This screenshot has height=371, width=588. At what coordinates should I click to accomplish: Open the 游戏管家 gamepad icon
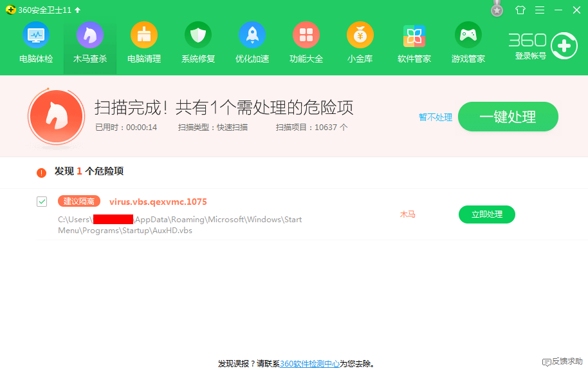click(468, 35)
